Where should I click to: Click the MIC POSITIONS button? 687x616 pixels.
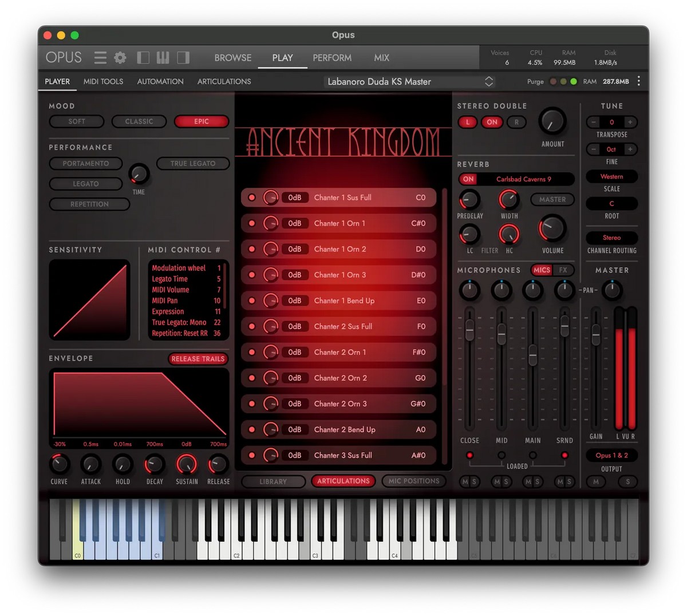pos(414,481)
